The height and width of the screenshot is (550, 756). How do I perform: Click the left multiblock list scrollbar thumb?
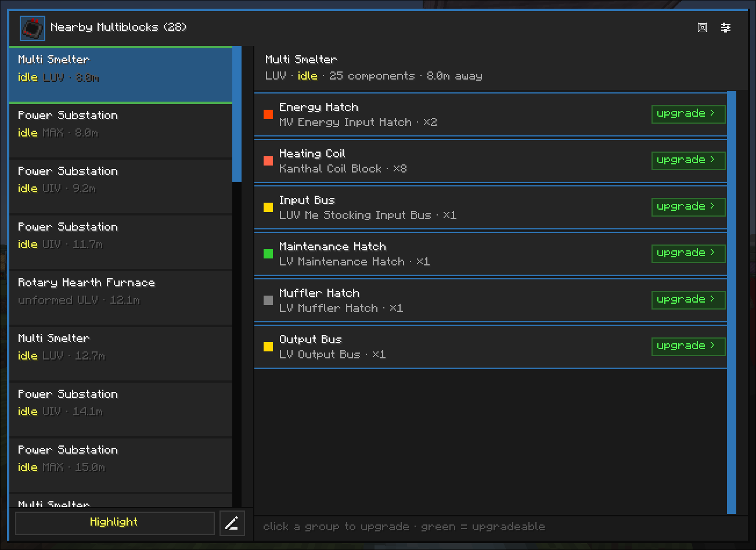coord(237,114)
